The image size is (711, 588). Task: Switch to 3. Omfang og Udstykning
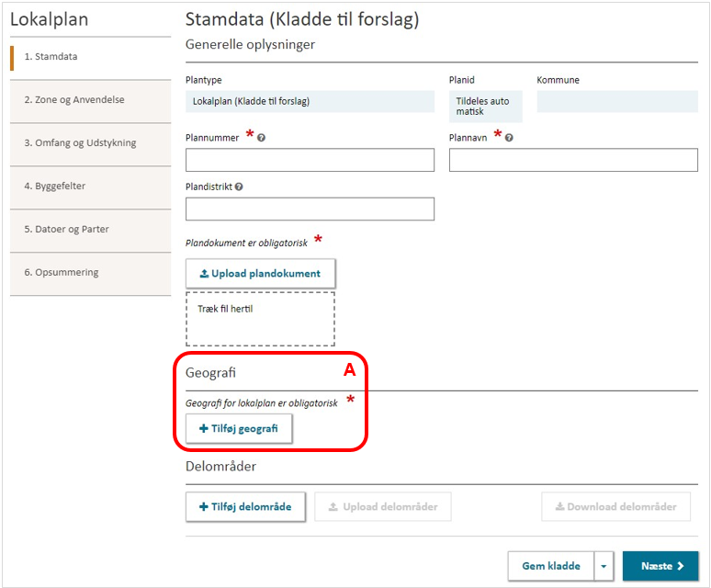[x=90, y=142]
